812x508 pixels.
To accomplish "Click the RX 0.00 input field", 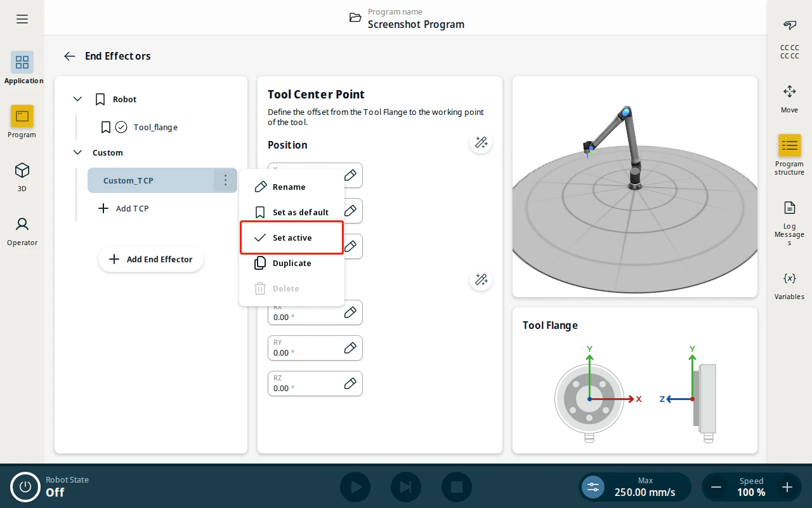I will tap(315, 312).
